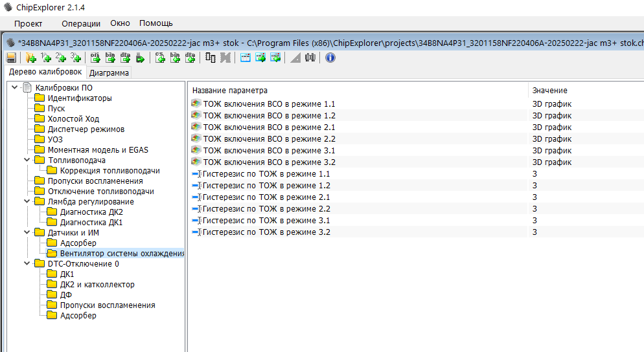Select Гистерезис по ТОЖ в режиме 2.1 row

[x=266, y=197]
